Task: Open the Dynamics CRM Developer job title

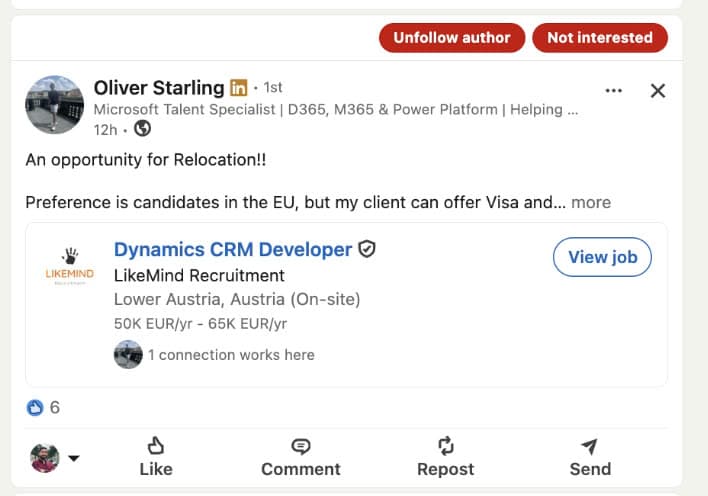Action: [233, 249]
